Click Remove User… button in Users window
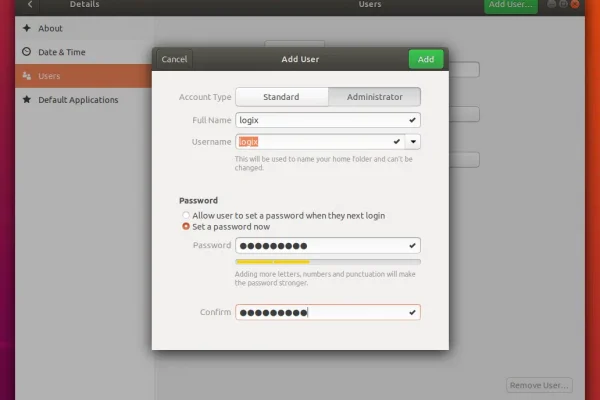600x400 pixels. pos(539,385)
